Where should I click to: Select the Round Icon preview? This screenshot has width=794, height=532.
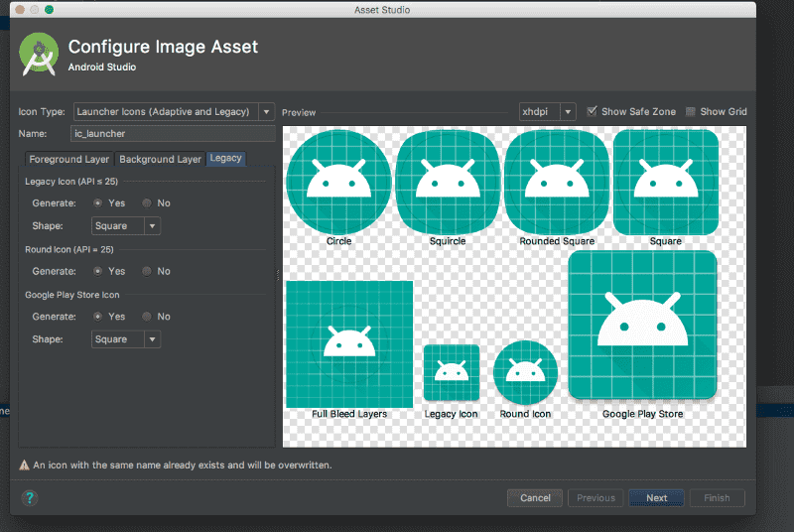coord(526,372)
